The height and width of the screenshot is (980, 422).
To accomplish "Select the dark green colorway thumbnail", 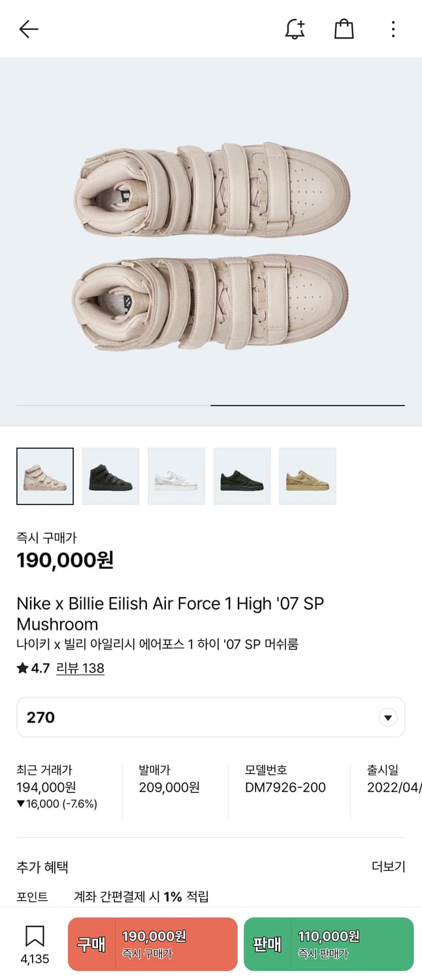I will tap(242, 476).
